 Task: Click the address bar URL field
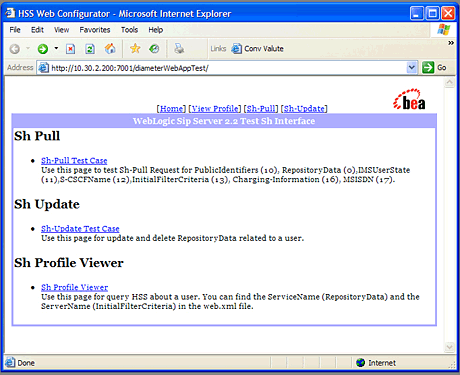[x=228, y=68]
